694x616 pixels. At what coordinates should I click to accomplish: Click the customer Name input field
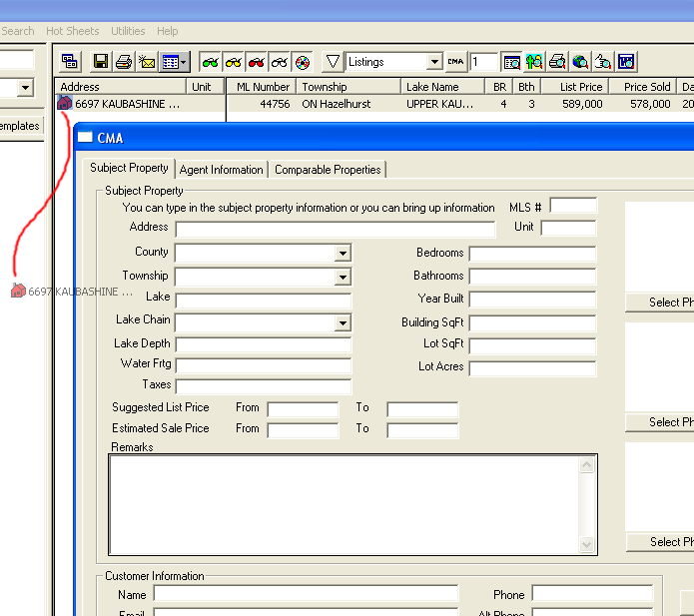point(306,594)
